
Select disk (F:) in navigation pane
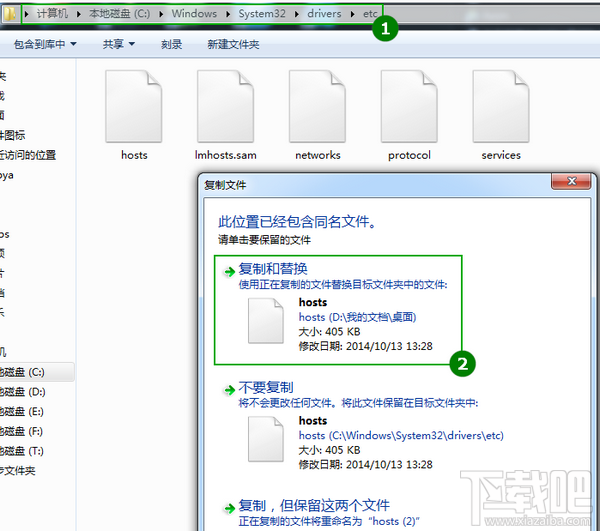22,432
